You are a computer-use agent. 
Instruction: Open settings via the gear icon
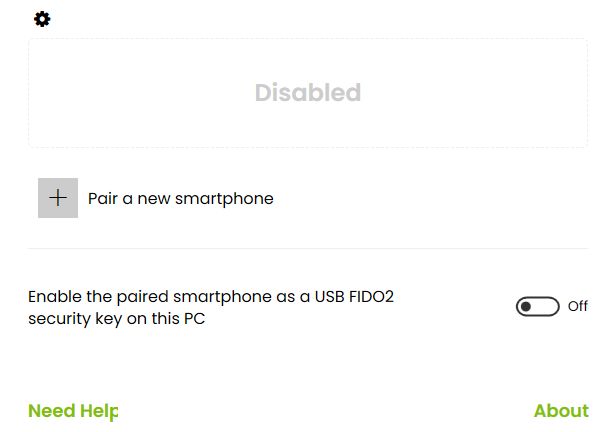pos(42,19)
